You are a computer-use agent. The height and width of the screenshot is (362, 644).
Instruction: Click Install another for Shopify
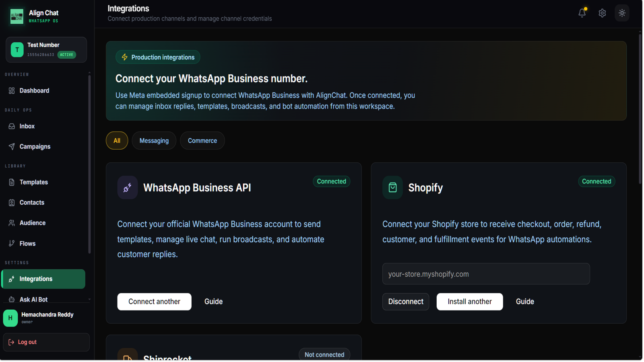pyautogui.click(x=470, y=302)
